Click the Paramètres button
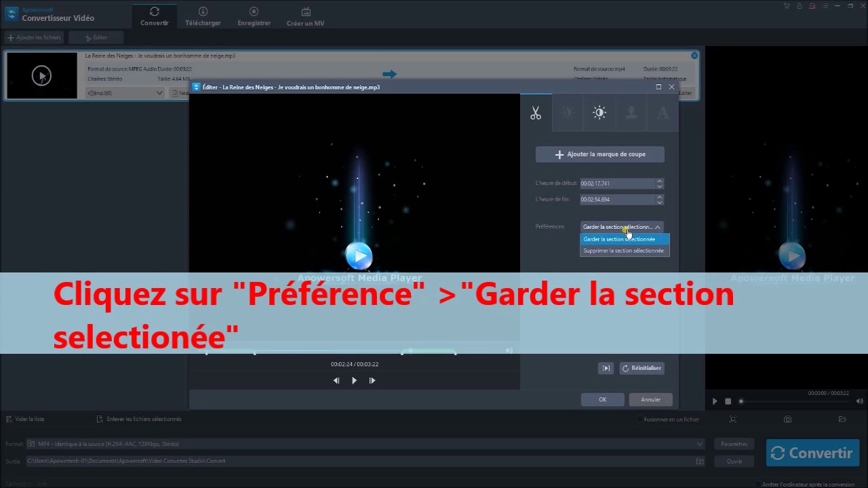The height and width of the screenshot is (488, 868). (734, 444)
